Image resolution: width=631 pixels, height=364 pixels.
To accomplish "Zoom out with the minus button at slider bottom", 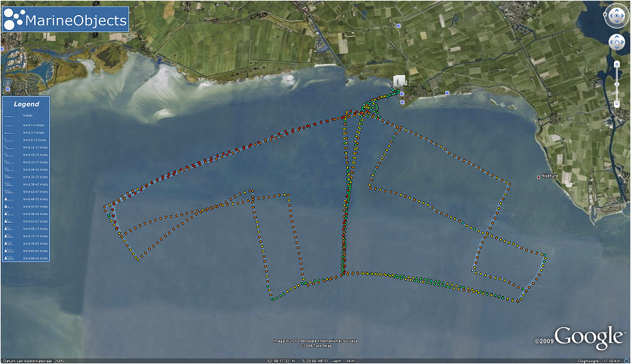I will point(617,104).
